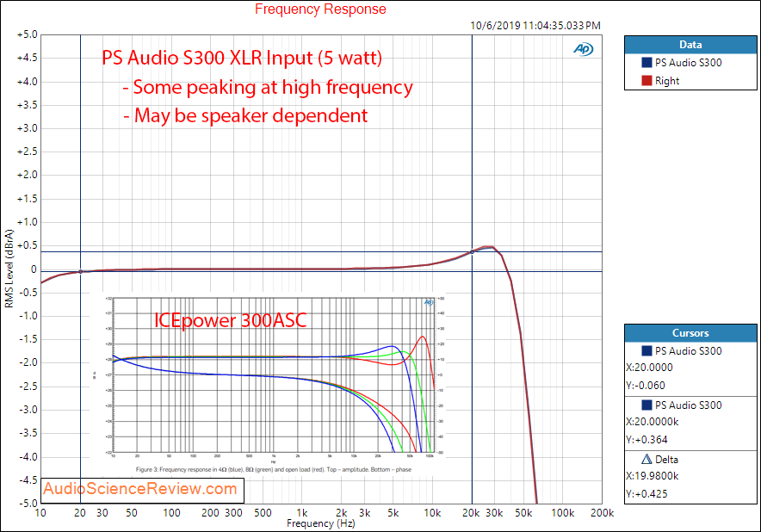761x532 pixels.
Task: Click the RMS Level (dBrA) axis title
Action: pyautogui.click(x=9, y=269)
